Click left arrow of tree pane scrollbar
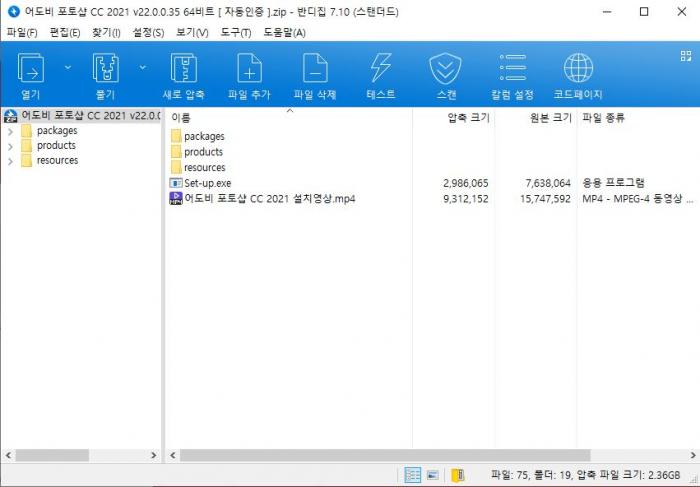 8,455
